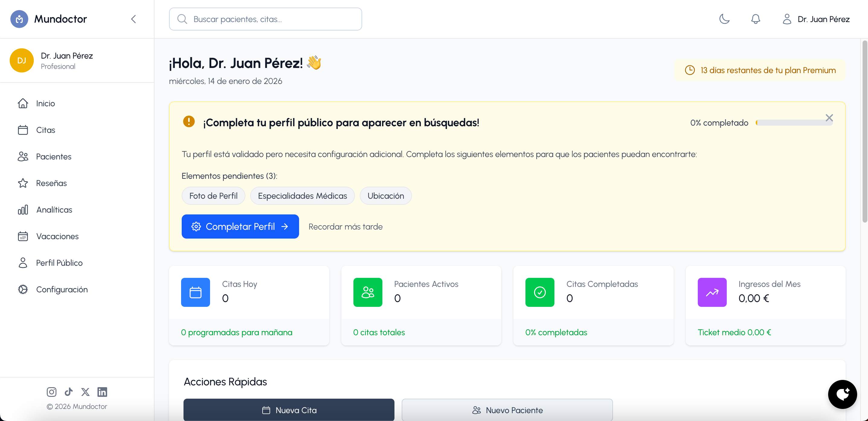
Task: Open the Citas calendar section
Action: pos(46,130)
